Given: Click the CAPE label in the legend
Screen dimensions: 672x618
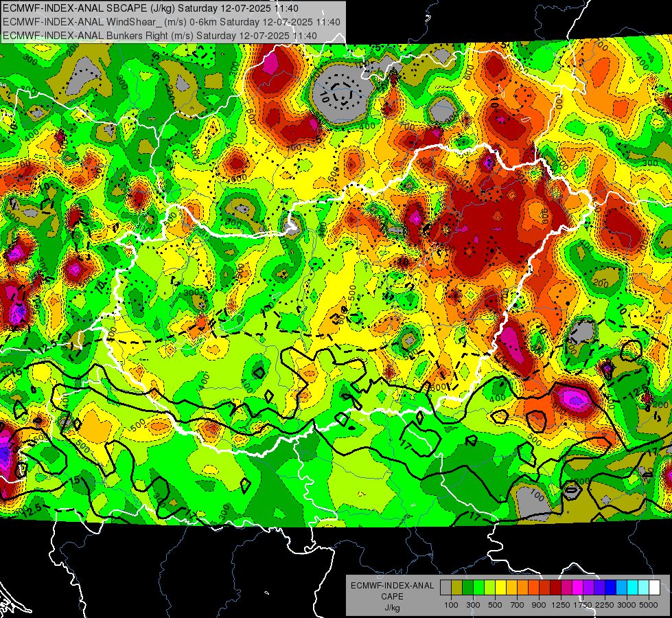Looking at the screenshot, I should (x=392, y=596).
